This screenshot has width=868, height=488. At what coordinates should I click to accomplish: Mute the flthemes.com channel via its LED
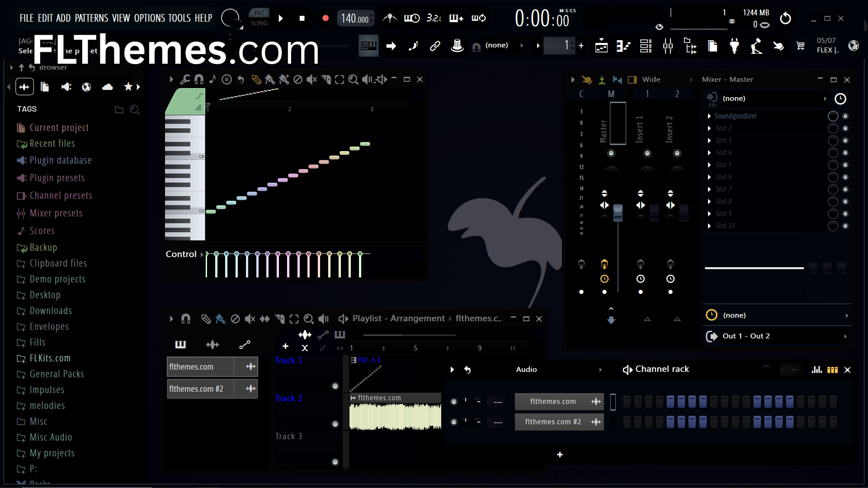click(x=454, y=401)
